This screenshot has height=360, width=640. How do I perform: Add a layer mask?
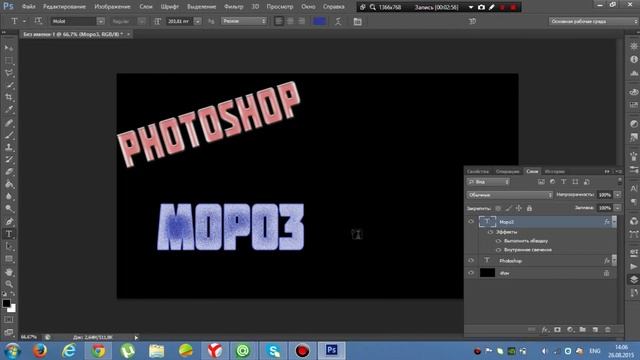(x=558, y=329)
